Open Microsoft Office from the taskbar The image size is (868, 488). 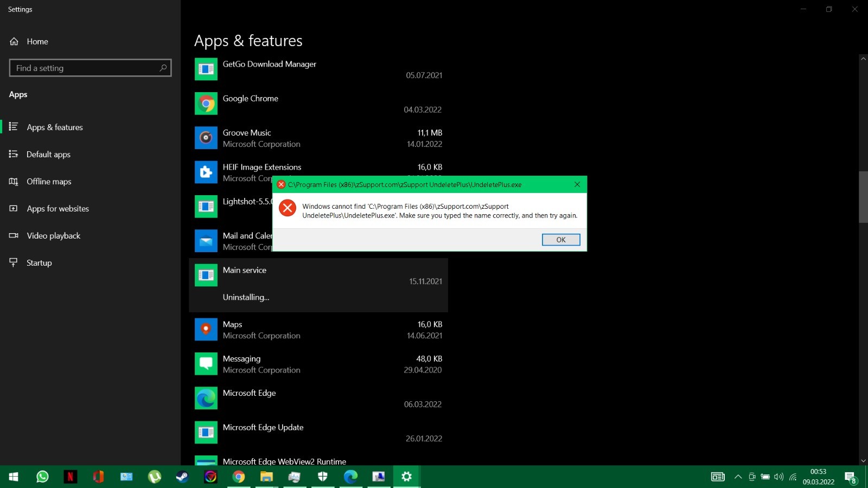click(98, 477)
